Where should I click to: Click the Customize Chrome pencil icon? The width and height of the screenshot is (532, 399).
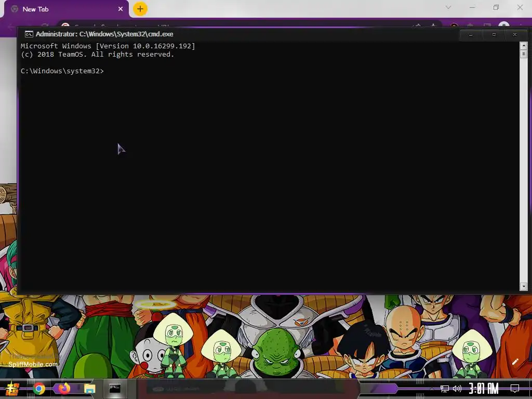coord(515,362)
